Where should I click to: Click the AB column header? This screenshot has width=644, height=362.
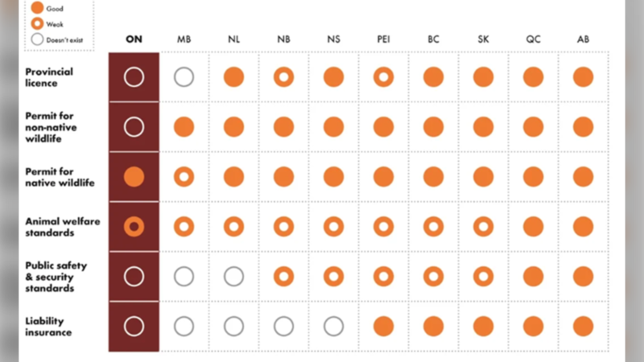(583, 39)
